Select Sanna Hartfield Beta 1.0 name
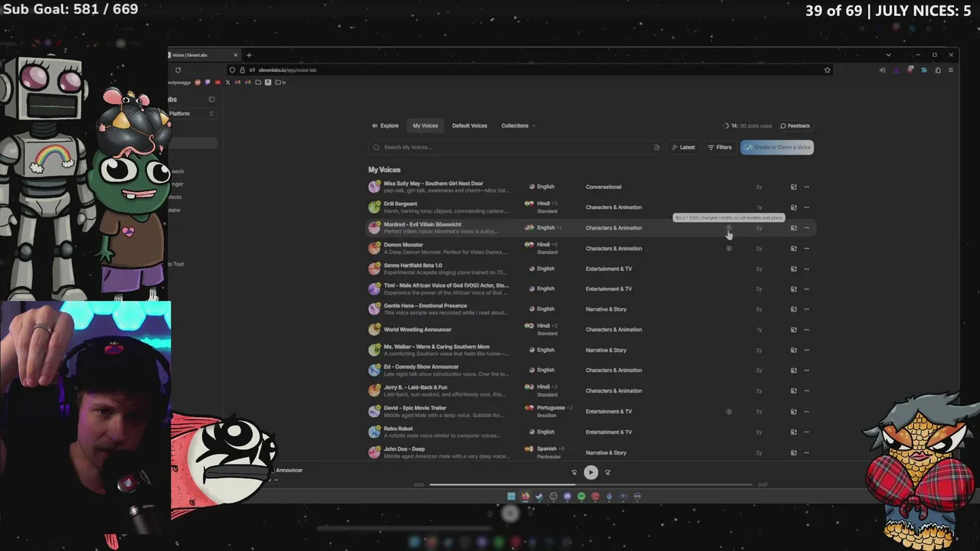980x551 pixels. pos(413,265)
